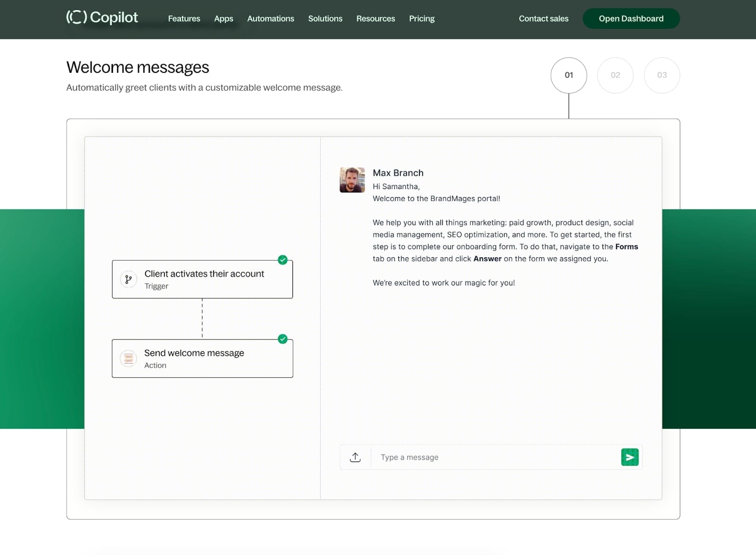Expand the Solutions menu
This screenshot has height=556, width=756.
[325, 18]
